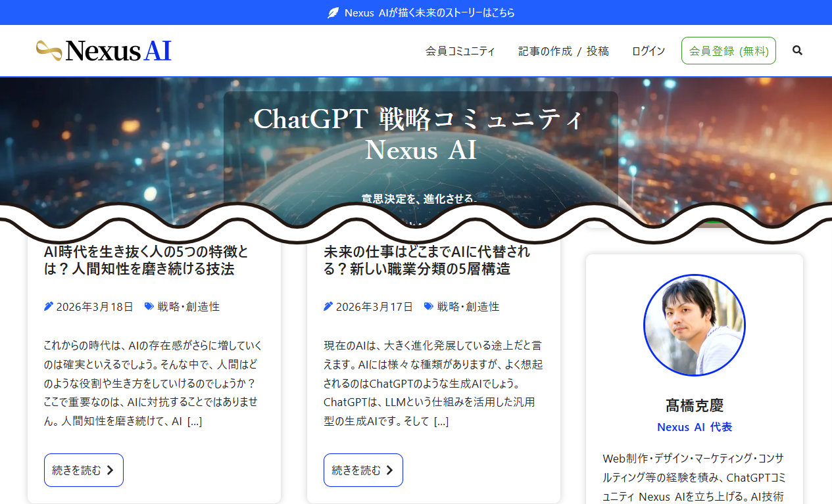832x504 pixels.
Task: Click 会員登録 (無料) button
Action: click(729, 51)
